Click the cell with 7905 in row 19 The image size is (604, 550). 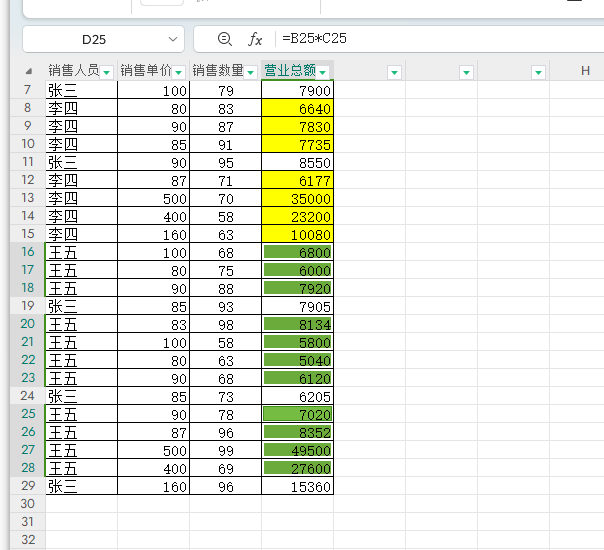click(x=297, y=306)
